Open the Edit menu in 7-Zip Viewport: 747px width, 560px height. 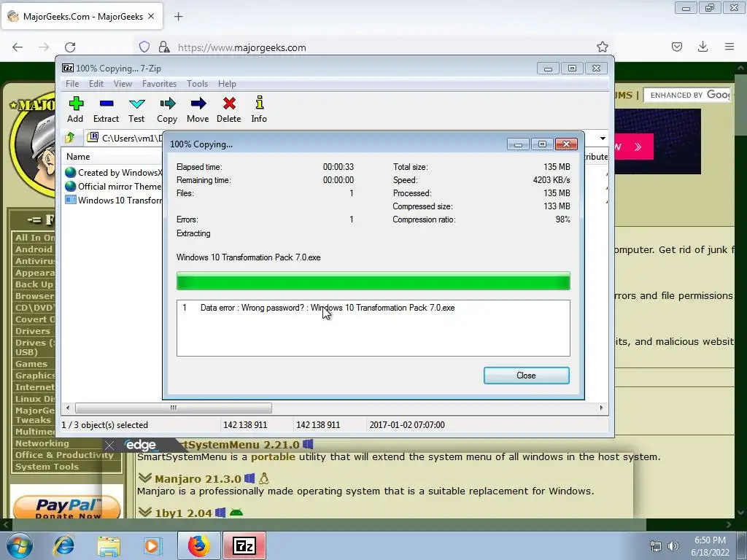click(96, 84)
